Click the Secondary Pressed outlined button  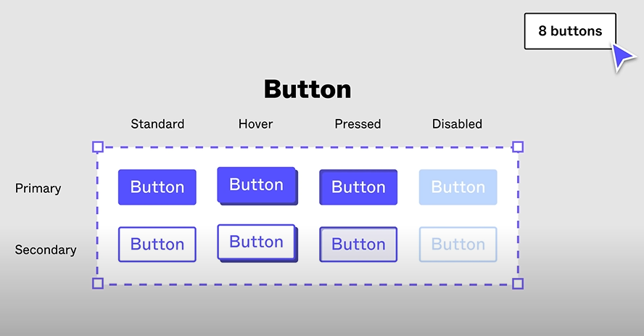[358, 244]
